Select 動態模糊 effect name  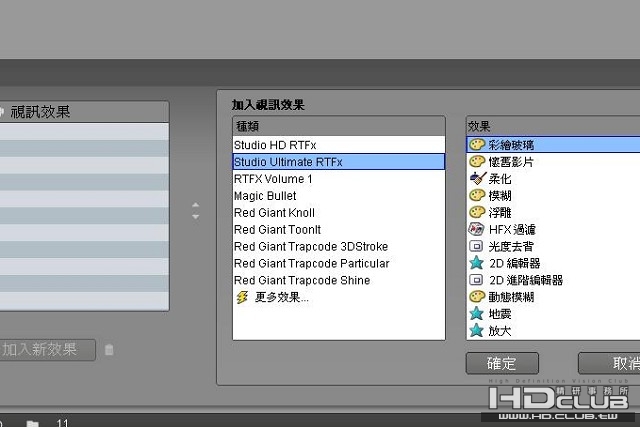pos(511,297)
